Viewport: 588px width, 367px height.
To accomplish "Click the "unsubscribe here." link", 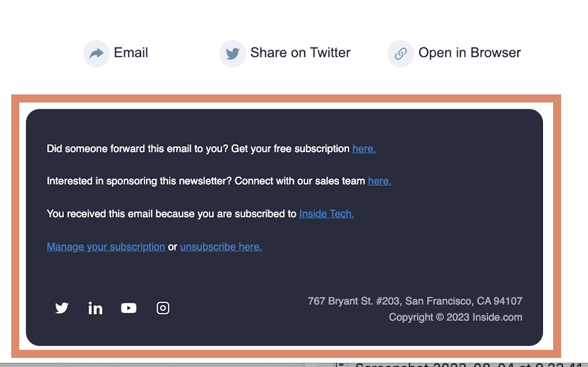I will [221, 247].
